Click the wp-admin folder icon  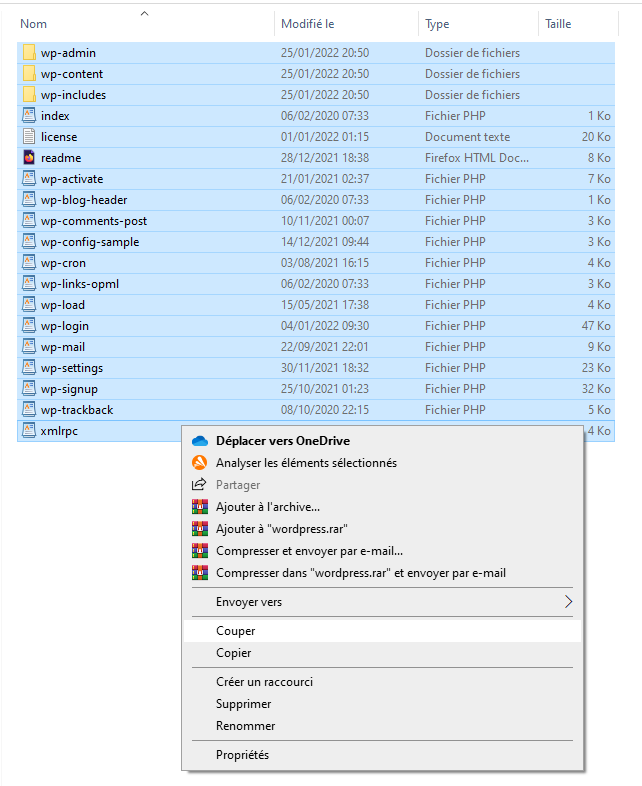tap(29, 52)
